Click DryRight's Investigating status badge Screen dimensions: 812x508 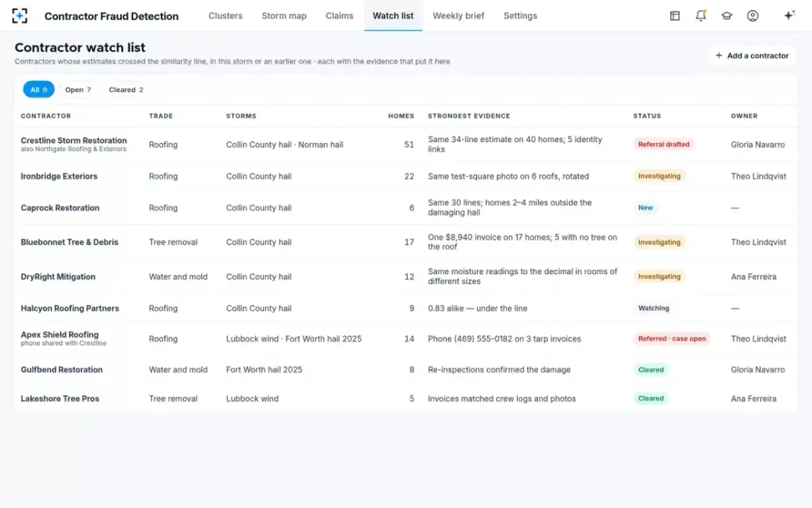pos(659,276)
